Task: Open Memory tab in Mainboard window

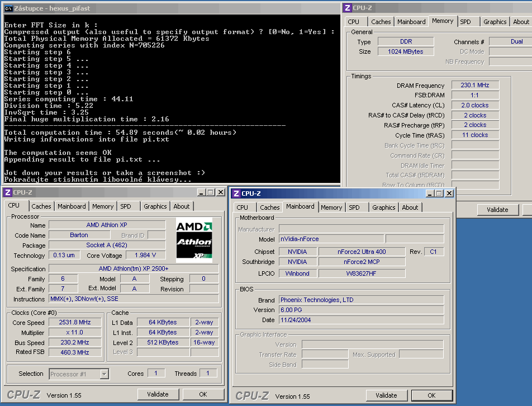Action: [x=331, y=207]
